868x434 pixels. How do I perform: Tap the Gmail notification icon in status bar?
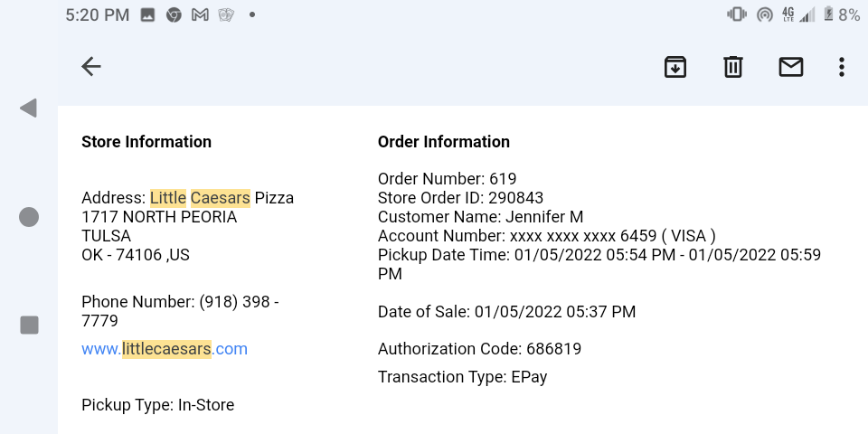tap(200, 14)
